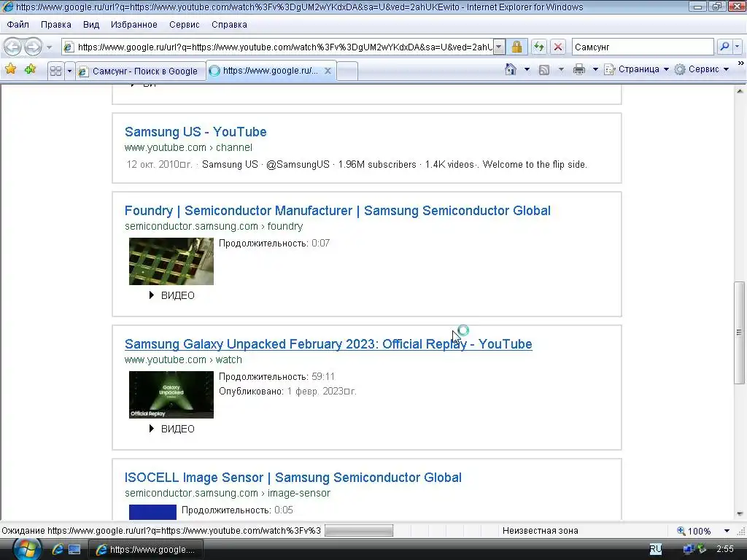This screenshot has height=560, width=747.
Task: Expand the tab list dropdown arrow
Action: coord(69,71)
